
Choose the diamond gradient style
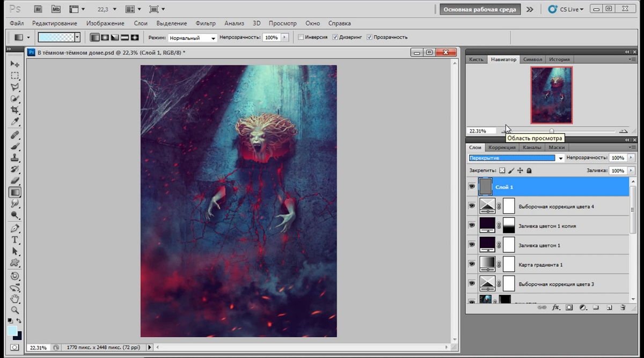(134, 38)
